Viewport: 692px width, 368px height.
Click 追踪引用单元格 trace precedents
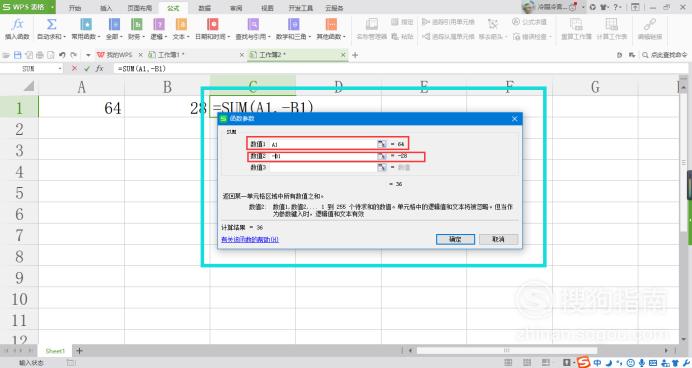(448, 22)
